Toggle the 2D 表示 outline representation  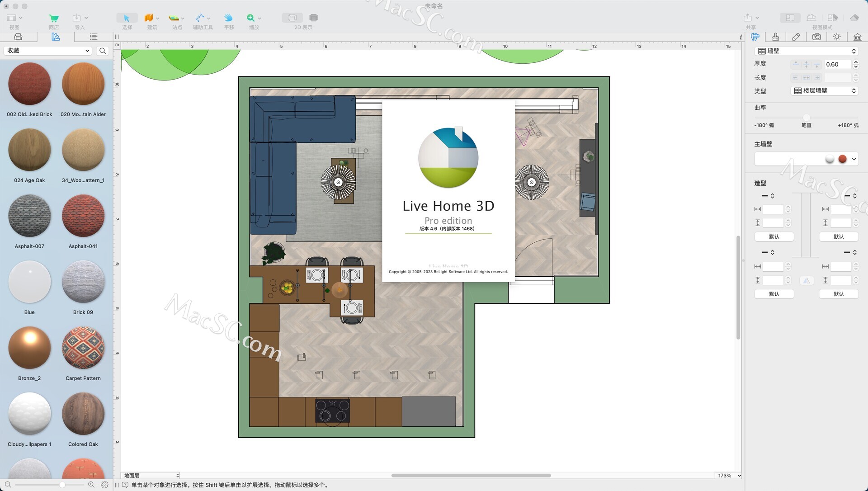pyautogui.click(x=292, y=18)
